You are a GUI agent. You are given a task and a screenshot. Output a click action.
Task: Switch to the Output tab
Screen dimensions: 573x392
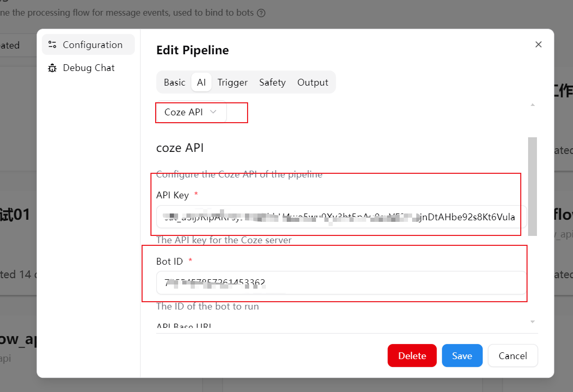coord(312,82)
